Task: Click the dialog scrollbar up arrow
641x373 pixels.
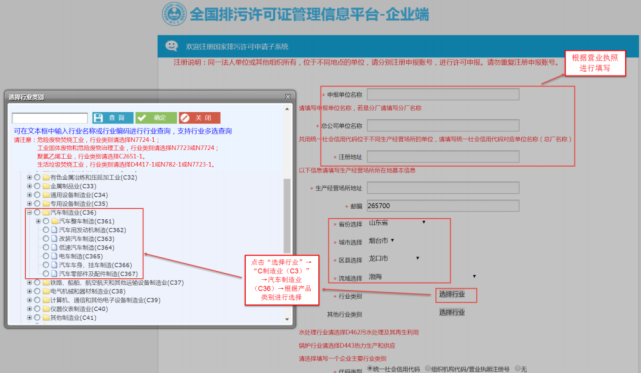Action: tap(287, 109)
